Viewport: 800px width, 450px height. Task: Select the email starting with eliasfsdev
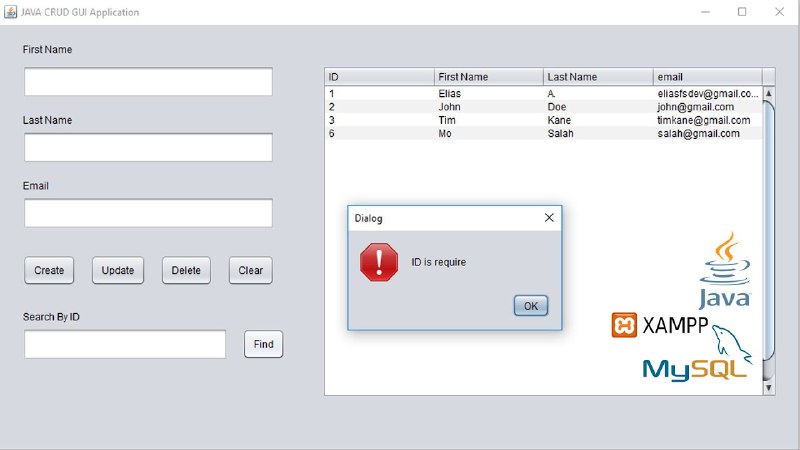708,93
